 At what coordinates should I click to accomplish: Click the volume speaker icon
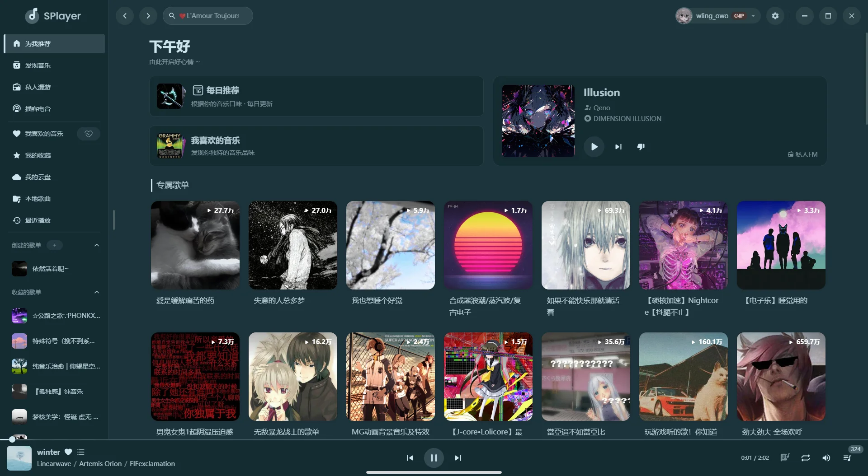pos(826,458)
